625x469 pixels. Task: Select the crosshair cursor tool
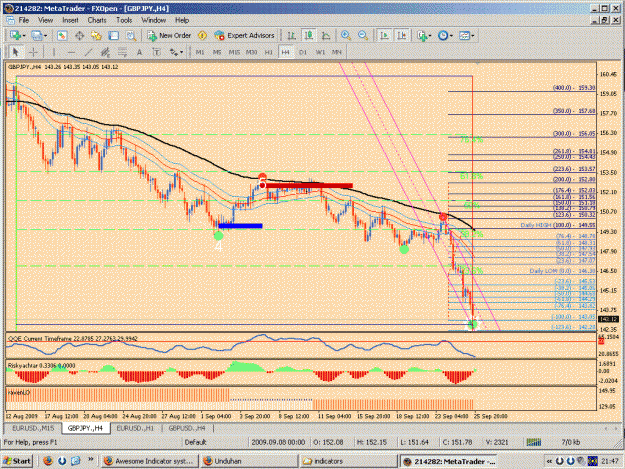click(x=33, y=52)
